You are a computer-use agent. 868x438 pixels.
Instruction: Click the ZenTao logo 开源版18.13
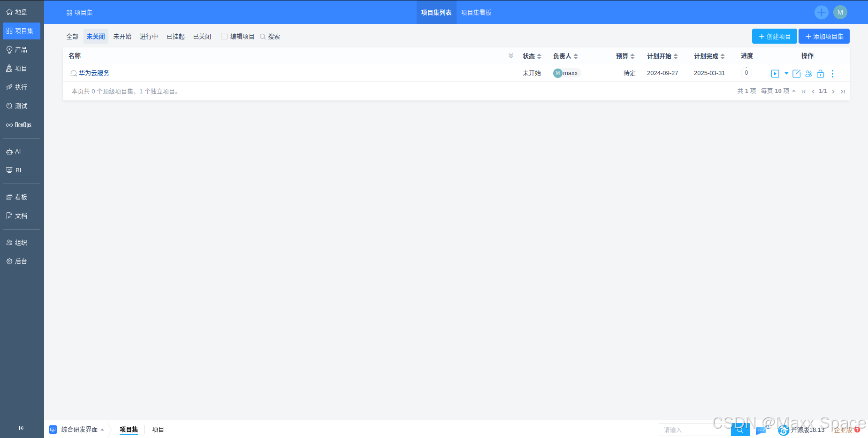coord(801,430)
